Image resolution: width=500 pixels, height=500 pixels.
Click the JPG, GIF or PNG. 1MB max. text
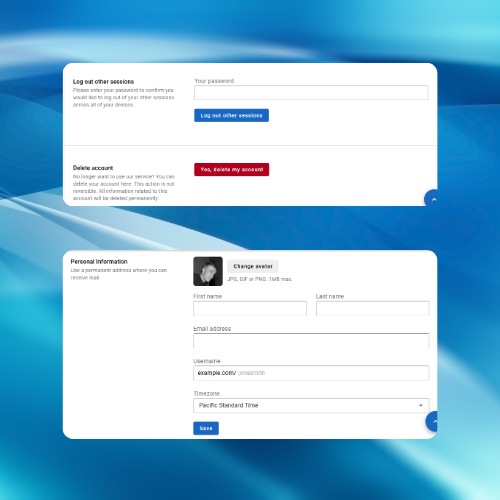tap(260, 279)
